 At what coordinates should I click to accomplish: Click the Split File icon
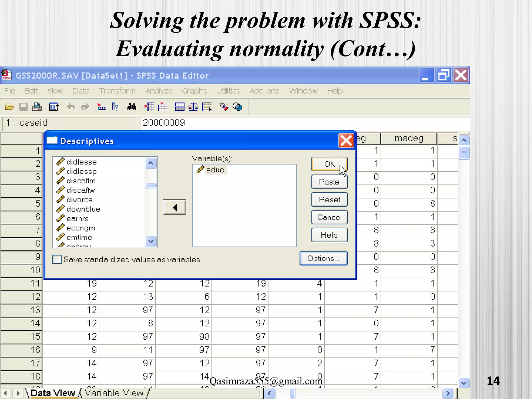click(x=179, y=107)
